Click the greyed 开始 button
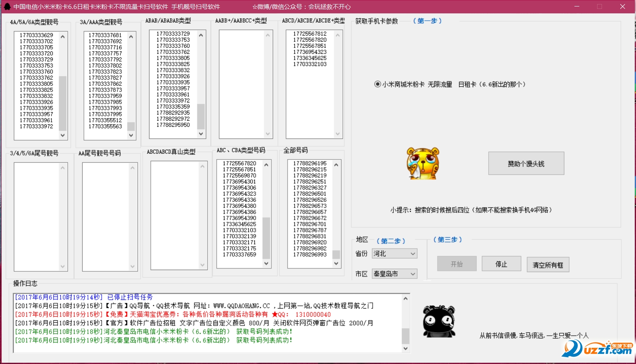The width and height of the screenshot is (636, 364). 457,264
